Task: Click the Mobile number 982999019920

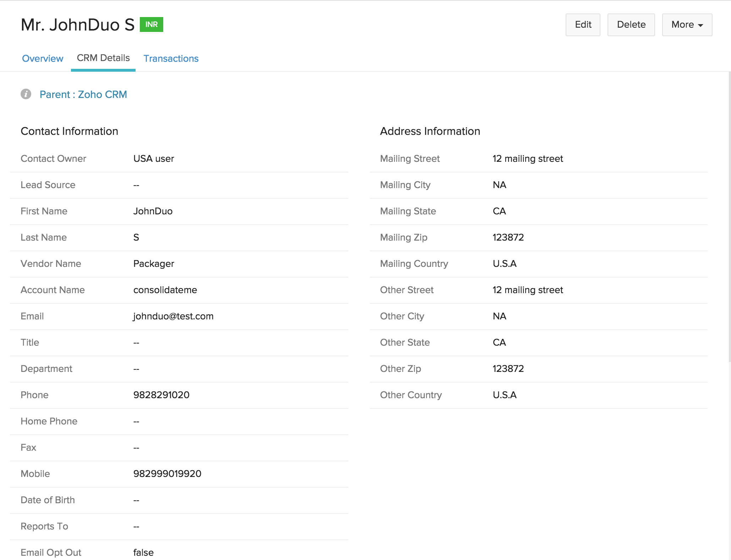Action: [x=167, y=474]
